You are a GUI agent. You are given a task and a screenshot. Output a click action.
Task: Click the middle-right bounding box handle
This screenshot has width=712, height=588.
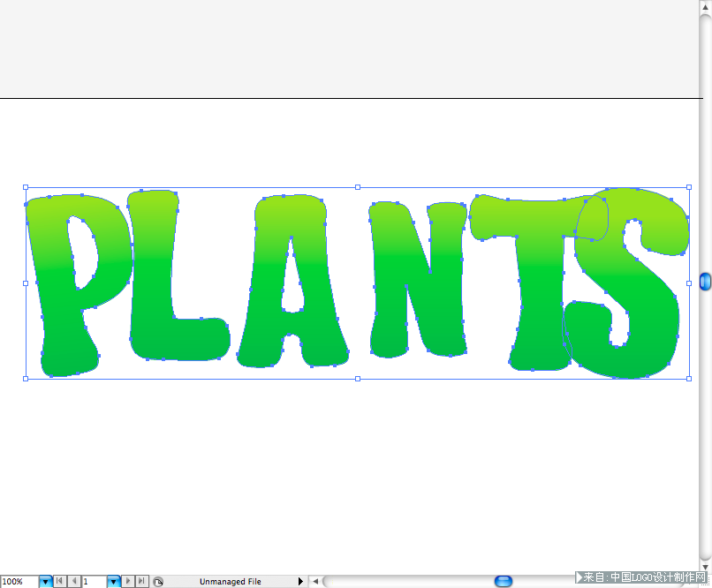pos(689,283)
